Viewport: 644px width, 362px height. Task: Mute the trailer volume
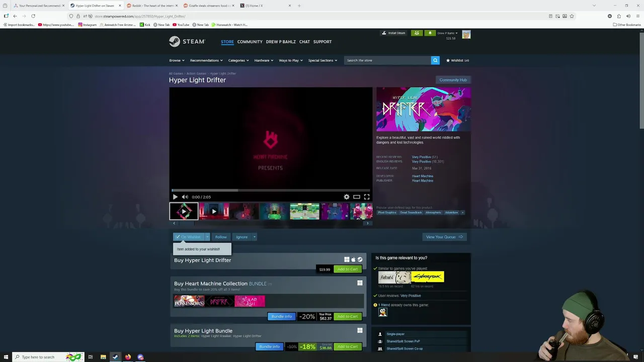pyautogui.click(x=185, y=197)
